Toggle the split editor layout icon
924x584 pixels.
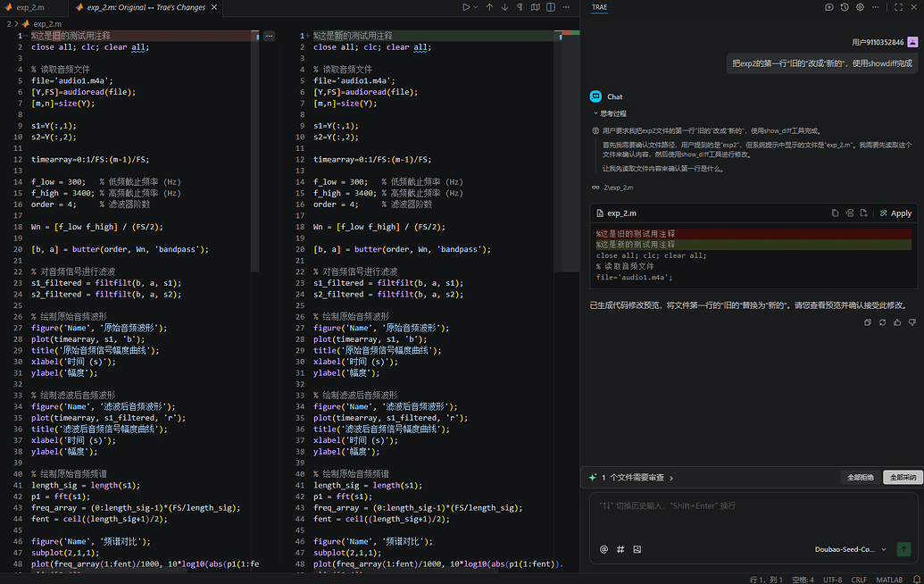click(551, 7)
